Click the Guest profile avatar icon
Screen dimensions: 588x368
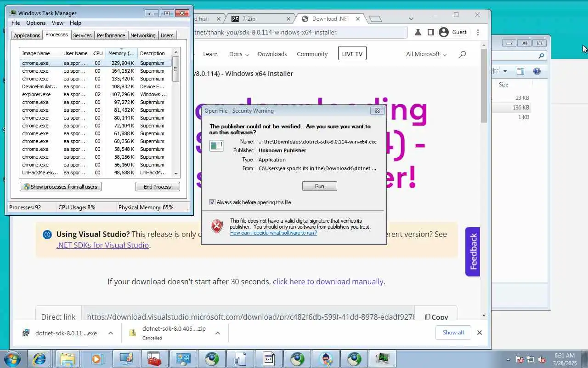pyautogui.click(x=443, y=32)
